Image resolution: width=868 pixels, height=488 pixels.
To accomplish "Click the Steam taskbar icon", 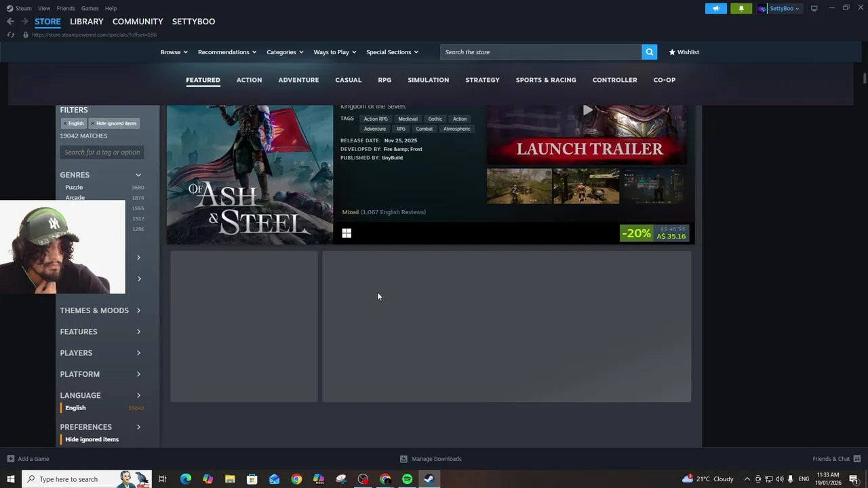I will [429, 479].
